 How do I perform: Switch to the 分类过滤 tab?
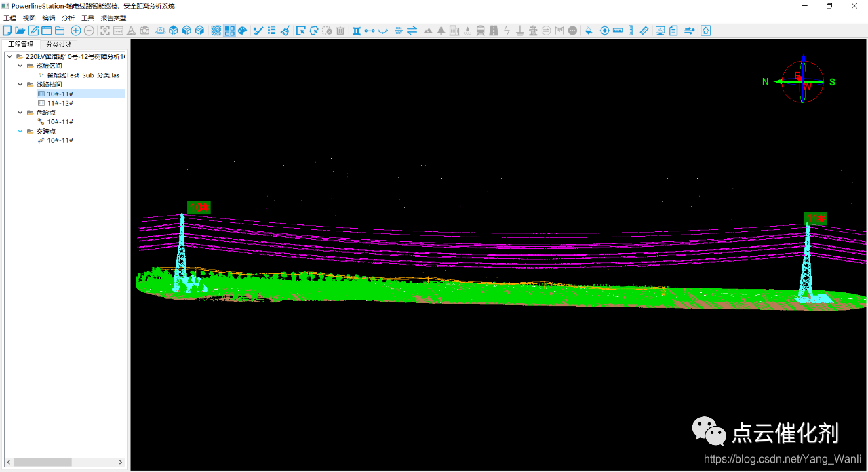coord(59,44)
